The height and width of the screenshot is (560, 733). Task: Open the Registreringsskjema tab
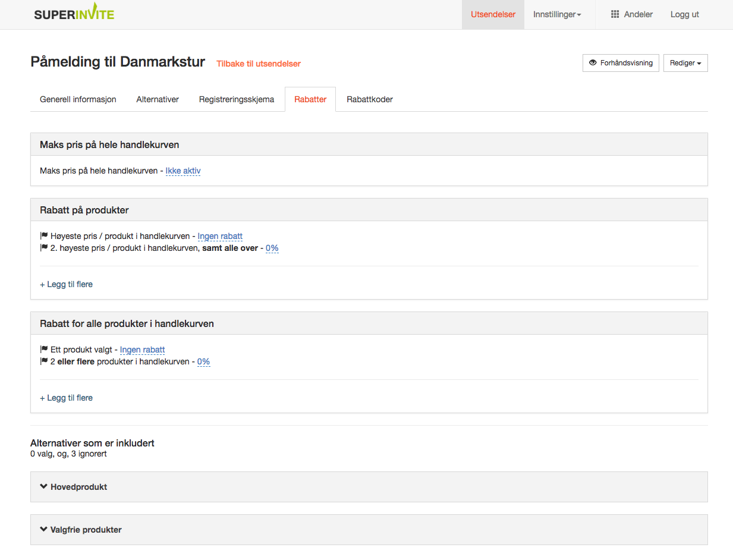point(237,99)
